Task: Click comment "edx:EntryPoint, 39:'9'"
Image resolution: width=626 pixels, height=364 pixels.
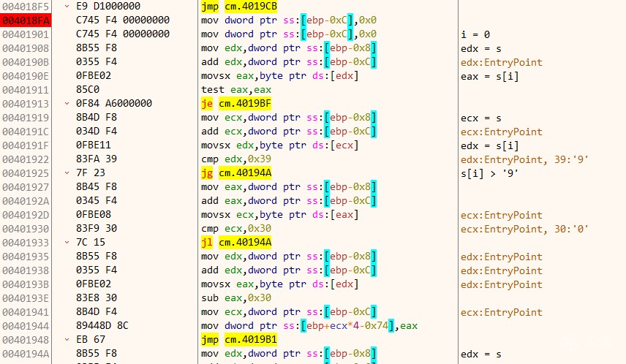Action: click(x=524, y=159)
